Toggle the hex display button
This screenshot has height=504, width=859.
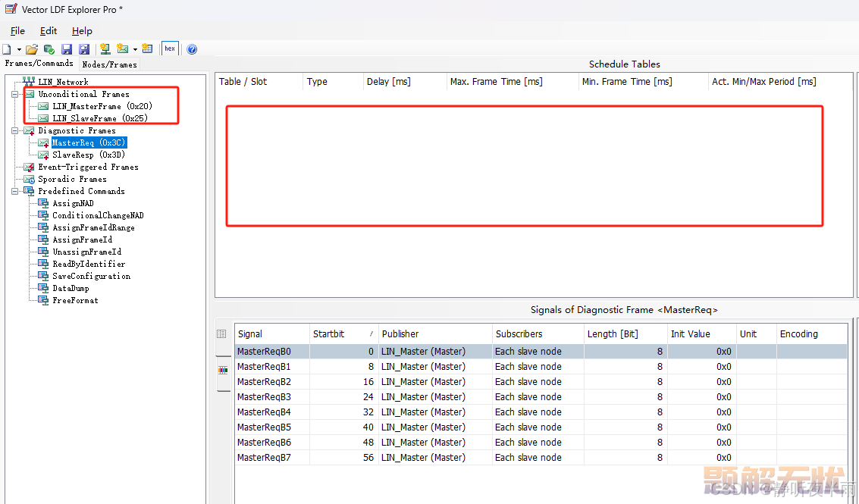[170, 49]
